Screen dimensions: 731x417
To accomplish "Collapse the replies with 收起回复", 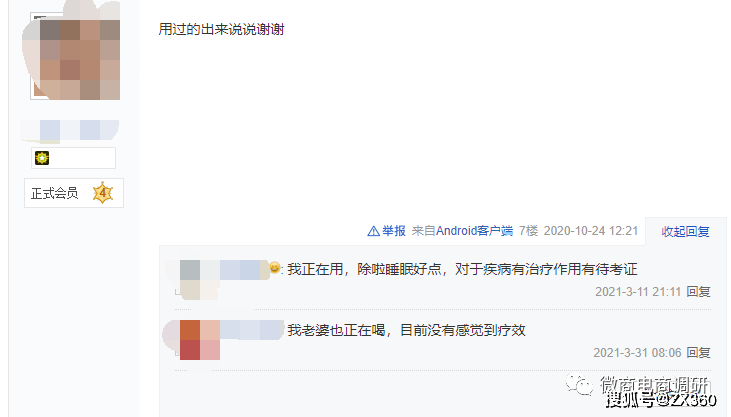I will tap(685, 231).
